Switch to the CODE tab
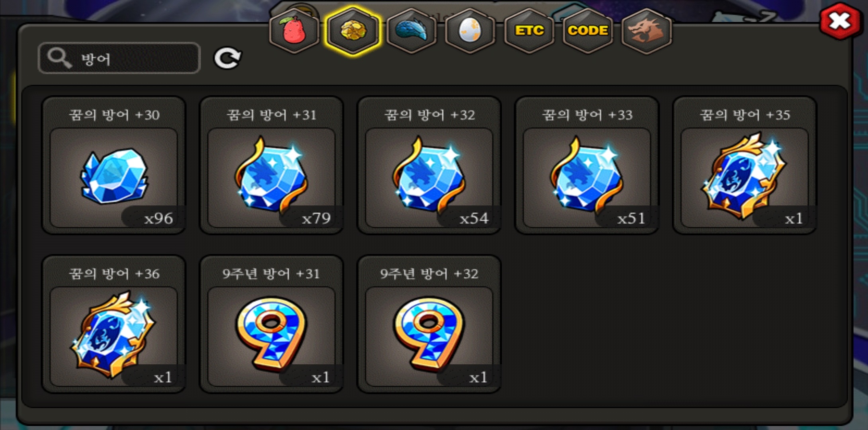This screenshot has width=868, height=430. (x=588, y=31)
